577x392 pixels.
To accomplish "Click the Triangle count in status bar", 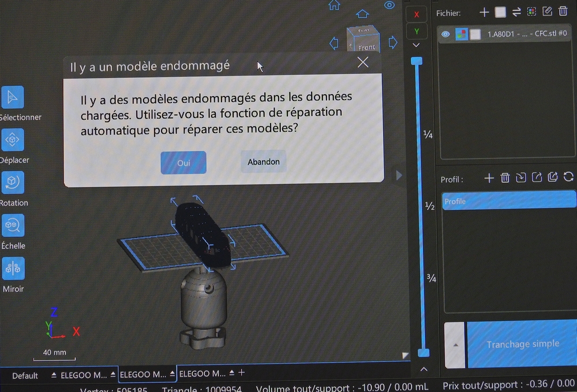I will point(201,389).
